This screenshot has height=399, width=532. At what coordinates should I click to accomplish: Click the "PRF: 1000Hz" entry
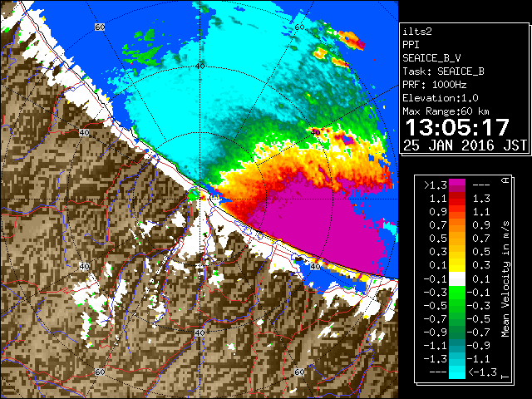pos(435,85)
